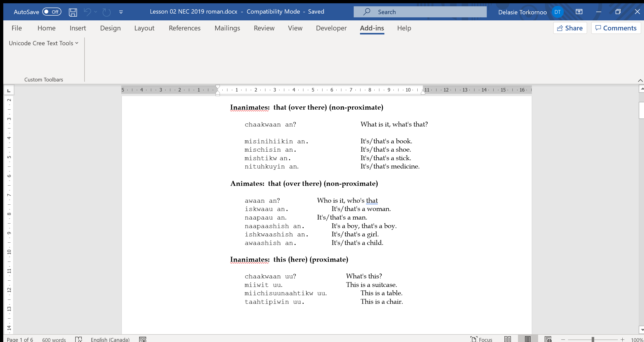Open the View tab
Screen dimensions: 644x342
click(295, 28)
